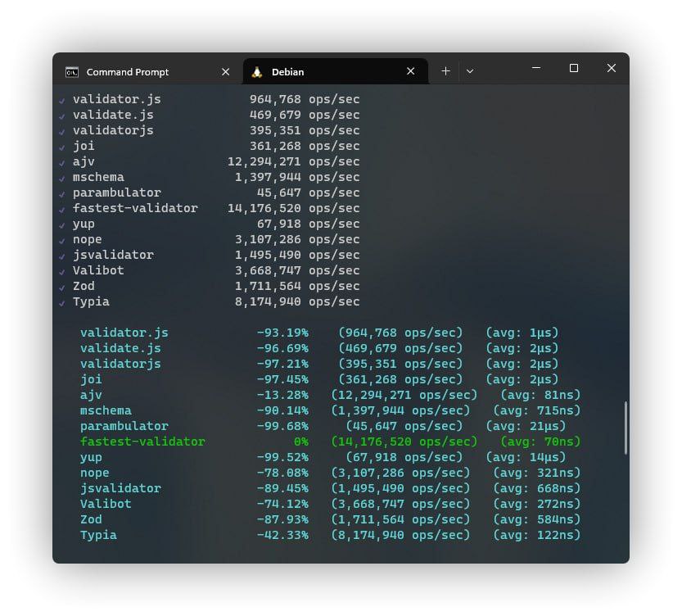Maximize the terminal window
The width and height of the screenshot is (682, 616).
coord(574,69)
